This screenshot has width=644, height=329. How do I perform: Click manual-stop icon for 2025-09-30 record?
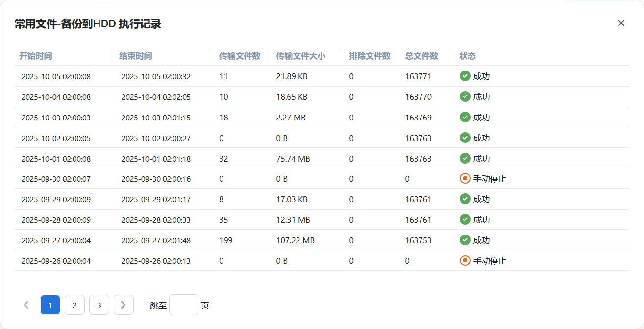point(465,179)
